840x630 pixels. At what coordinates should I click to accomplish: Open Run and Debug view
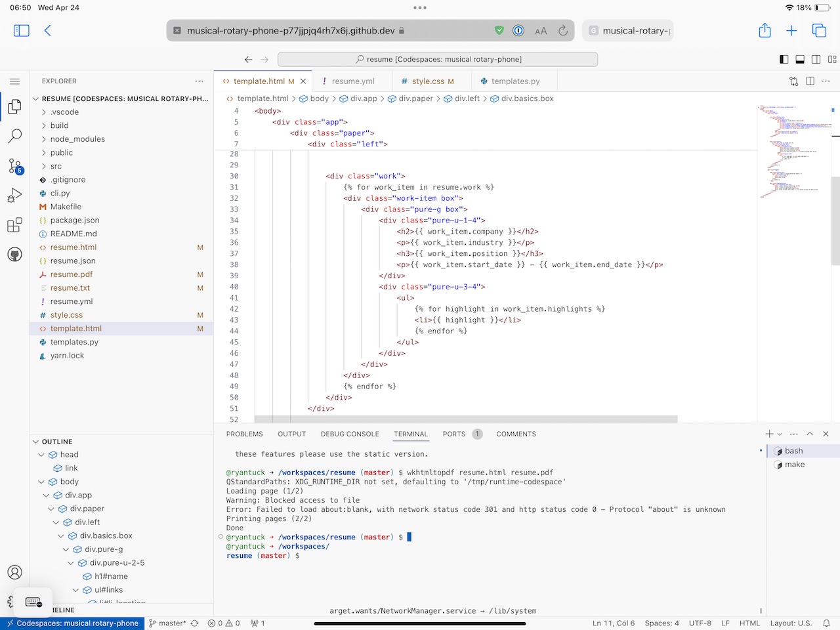pos(14,196)
